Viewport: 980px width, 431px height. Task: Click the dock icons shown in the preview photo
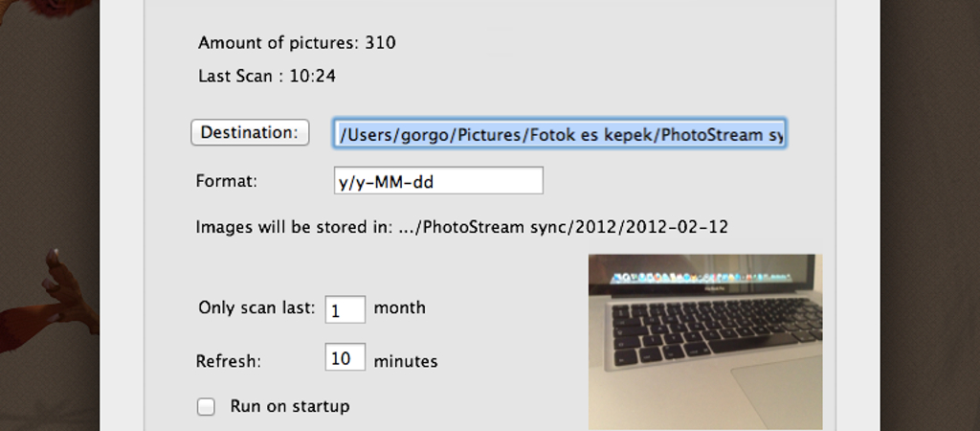coord(700,277)
